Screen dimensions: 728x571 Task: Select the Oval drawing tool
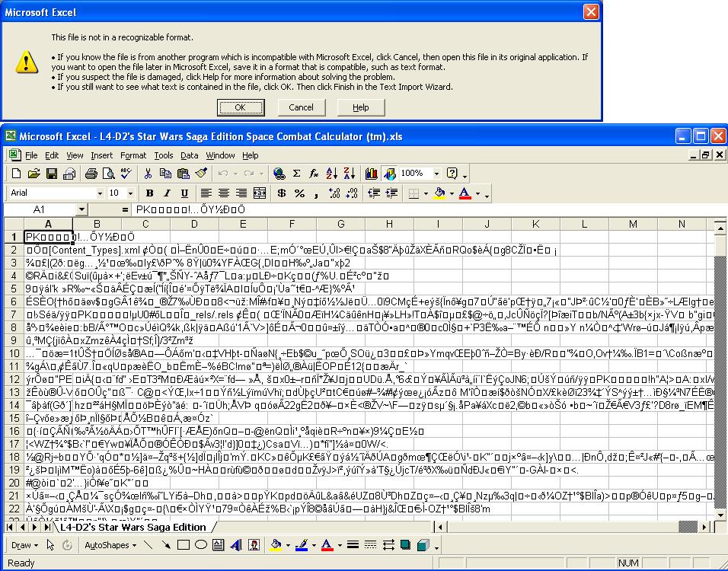[x=201, y=545]
